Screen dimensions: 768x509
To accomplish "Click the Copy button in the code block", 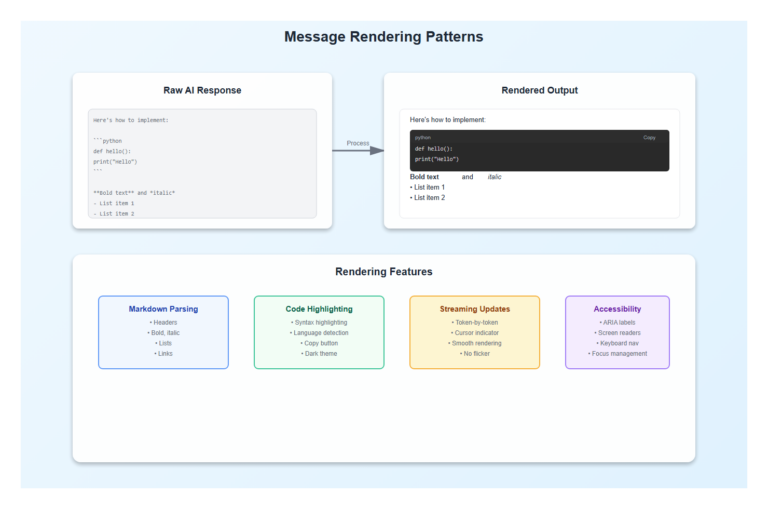I will [x=649, y=138].
